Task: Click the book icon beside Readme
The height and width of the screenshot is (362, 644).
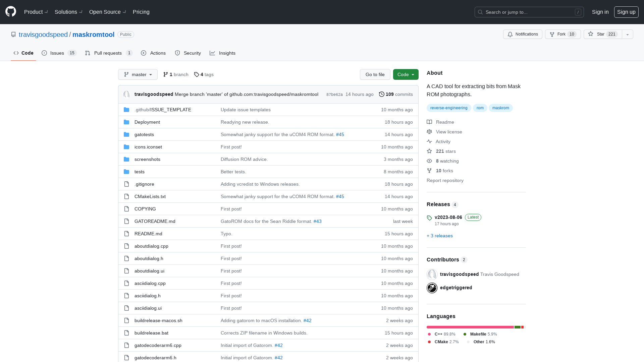Action: point(429,122)
